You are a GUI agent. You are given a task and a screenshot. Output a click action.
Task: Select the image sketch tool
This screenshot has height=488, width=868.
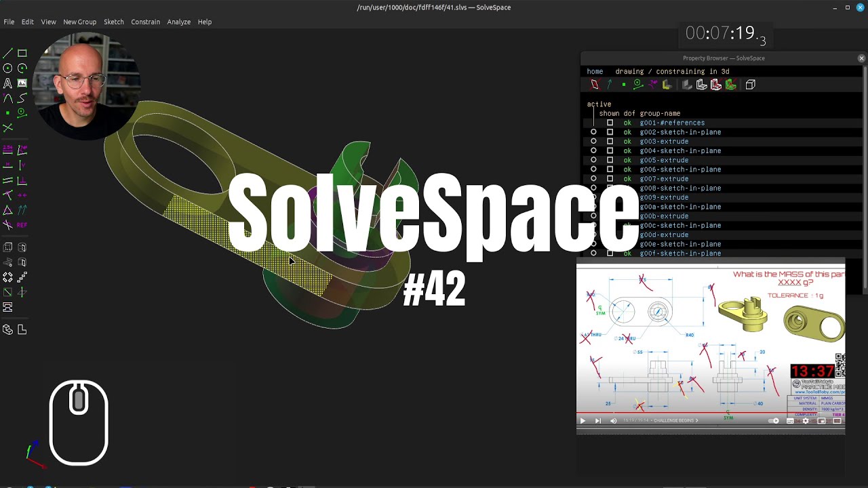tap(22, 83)
